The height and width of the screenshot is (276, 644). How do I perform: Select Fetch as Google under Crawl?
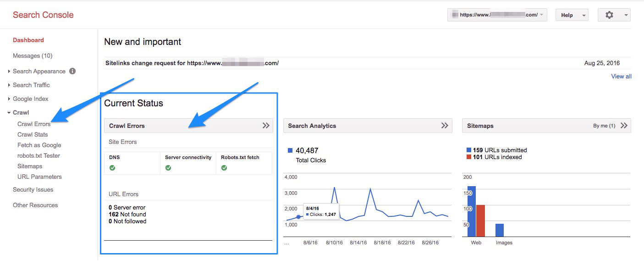pyautogui.click(x=39, y=145)
